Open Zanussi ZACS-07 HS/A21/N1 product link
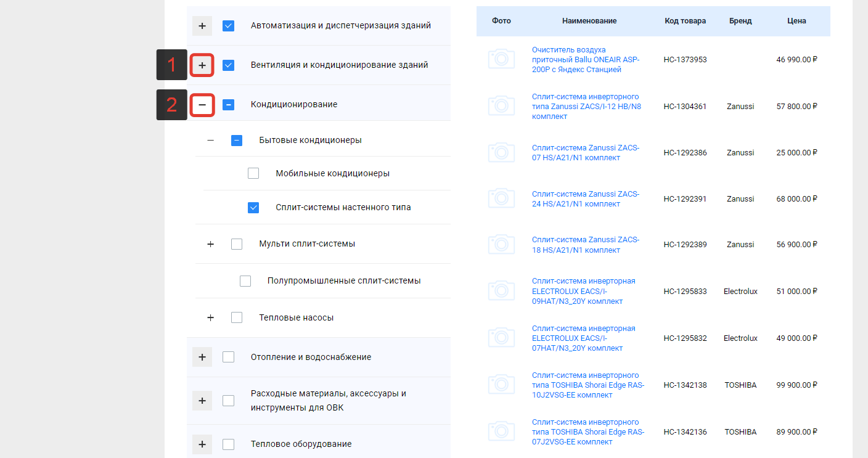This screenshot has height=458, width=868. pyautogui.click(x=586, y=153)
